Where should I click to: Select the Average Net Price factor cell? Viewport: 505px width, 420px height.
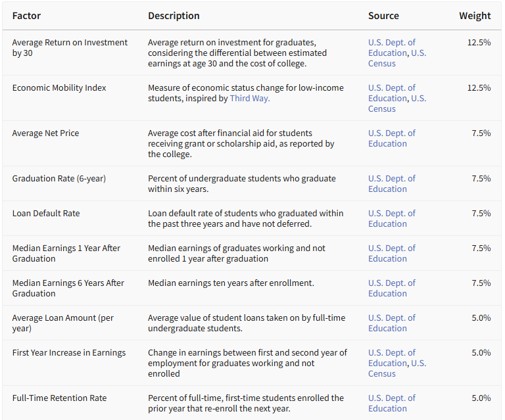tap(45, 133)
